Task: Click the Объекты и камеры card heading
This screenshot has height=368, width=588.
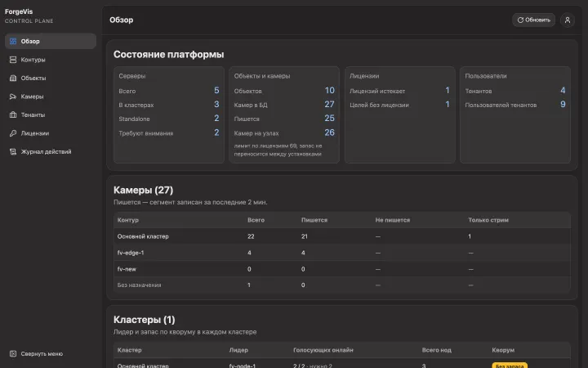Action: point(262,76)
